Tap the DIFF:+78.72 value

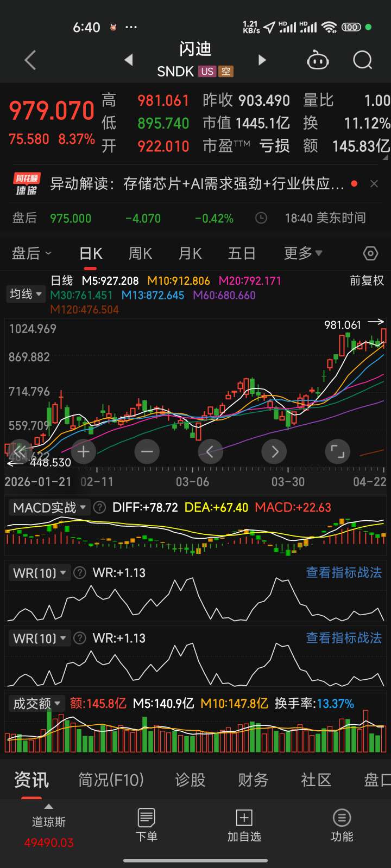click(145, 508)
